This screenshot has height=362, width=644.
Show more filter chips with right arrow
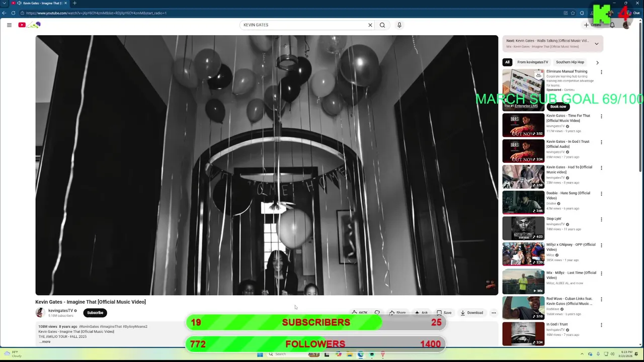597,62
